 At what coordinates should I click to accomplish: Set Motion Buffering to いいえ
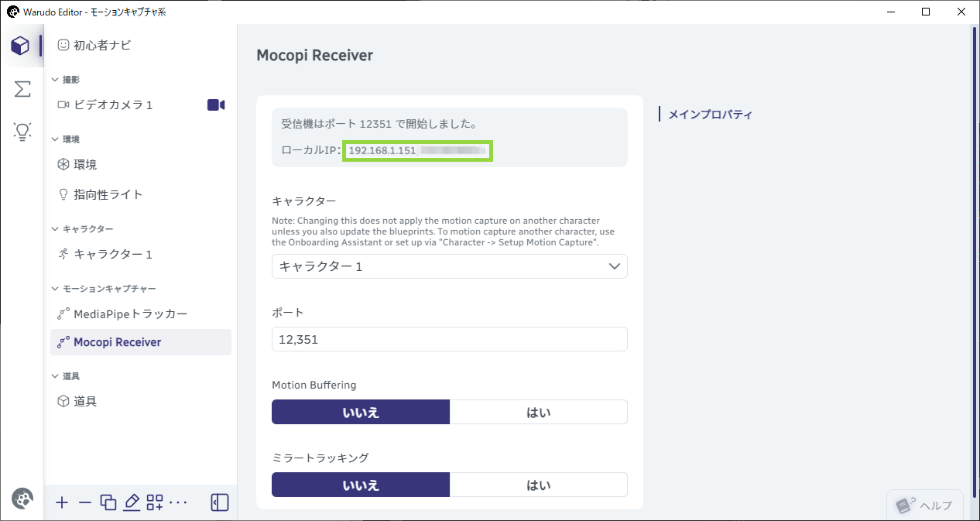(361, 412)
